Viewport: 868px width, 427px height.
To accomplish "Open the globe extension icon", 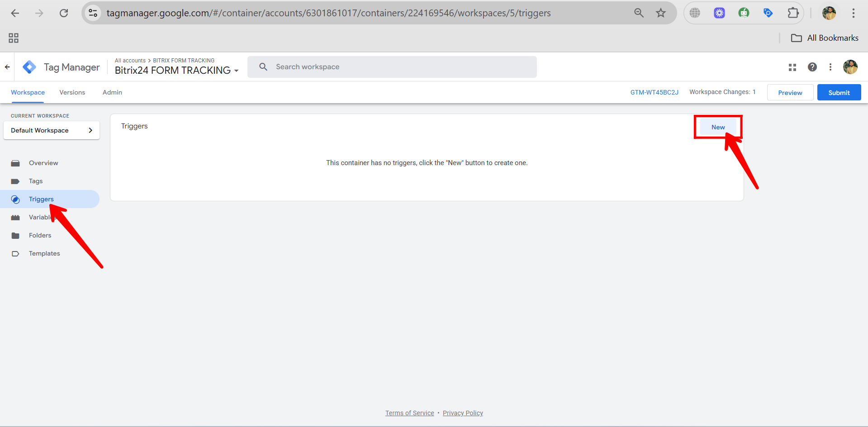I will coord(695,13).
